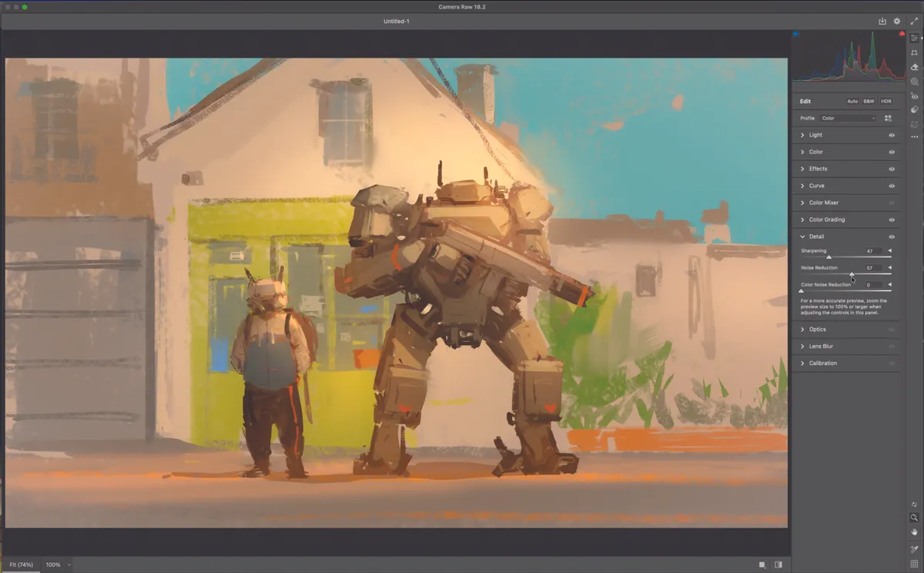
Task: Expand the Calibration panel chevron
Action: [x=802, y=363]
